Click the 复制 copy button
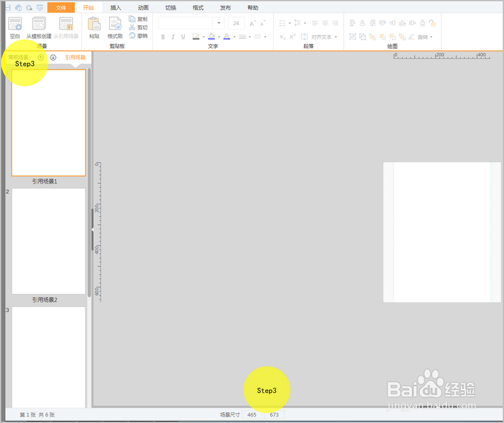 [x=138, y=19]
